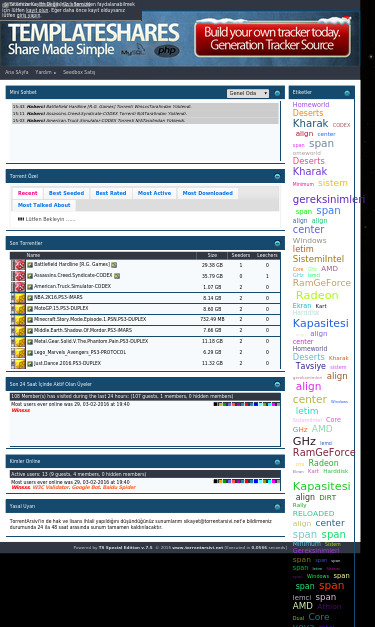
Task: Click the black legend swatch in Son 24 Saat panel
Action: click(x=215, y=404)
